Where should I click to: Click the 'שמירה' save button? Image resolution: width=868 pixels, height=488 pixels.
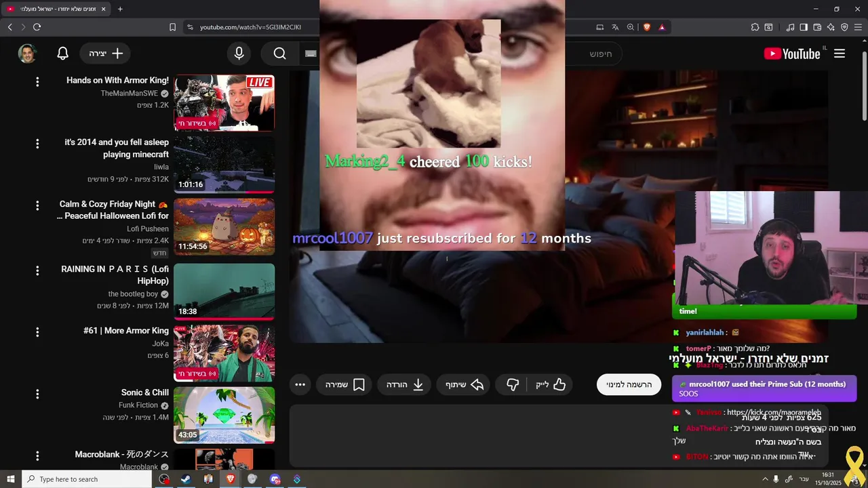pos(344,384)
